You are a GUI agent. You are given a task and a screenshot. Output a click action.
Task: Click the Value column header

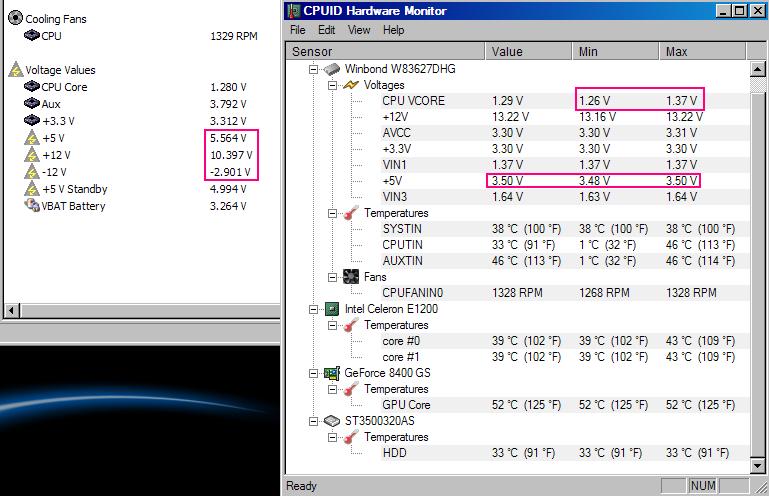click(x=528, y=52)
